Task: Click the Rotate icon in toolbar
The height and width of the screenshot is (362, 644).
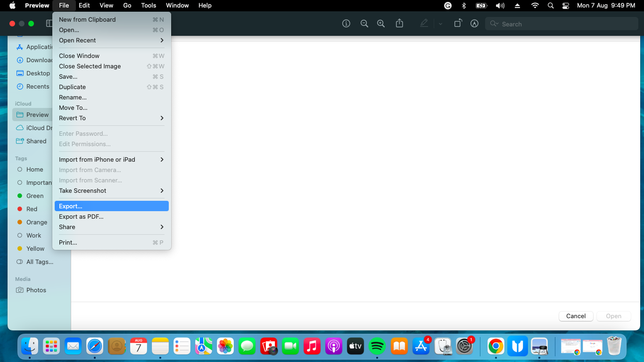Action: pos(458,24)
